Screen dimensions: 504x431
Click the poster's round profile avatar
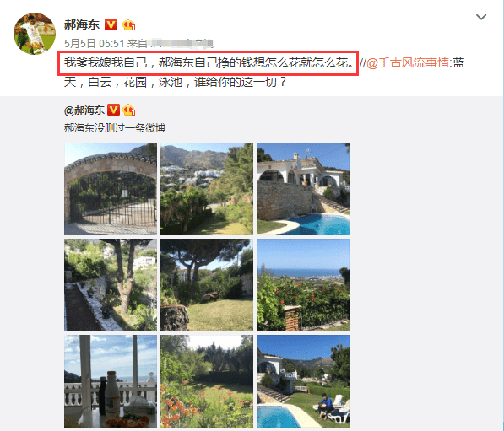35,34
